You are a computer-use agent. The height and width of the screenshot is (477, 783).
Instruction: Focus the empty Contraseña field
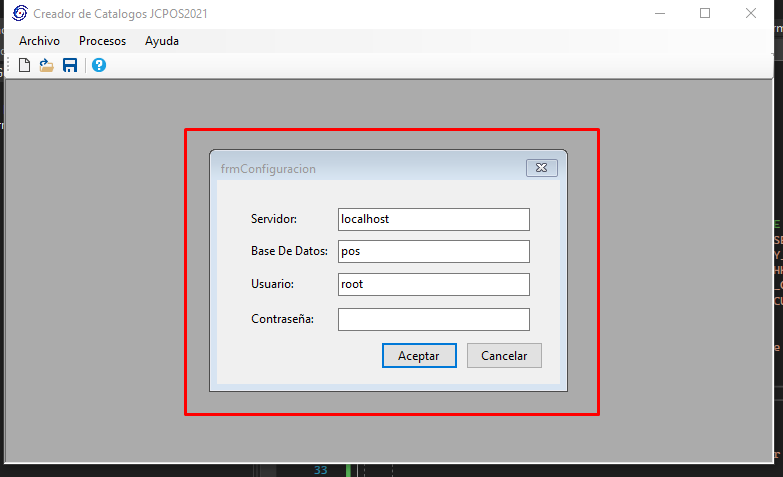pyautogui.click(x=433, y=319)
